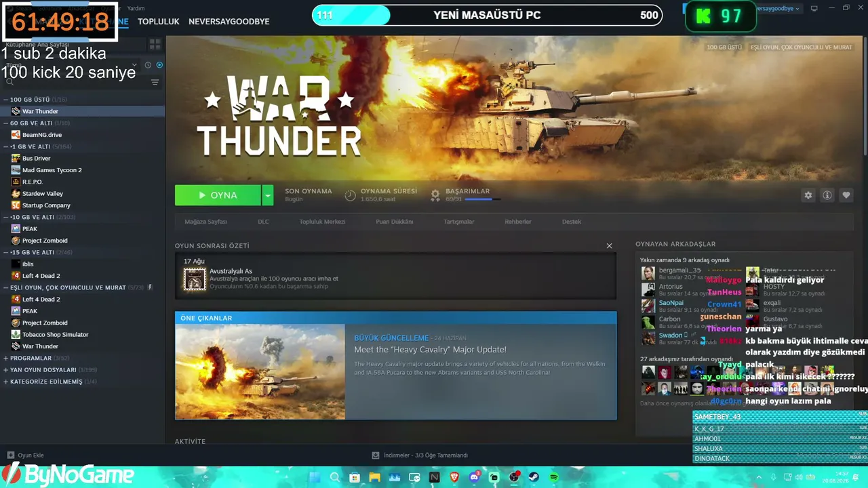Open İndirmeler downloads status
The width and height of the screenshot is (868, 488).
(420, 455)
